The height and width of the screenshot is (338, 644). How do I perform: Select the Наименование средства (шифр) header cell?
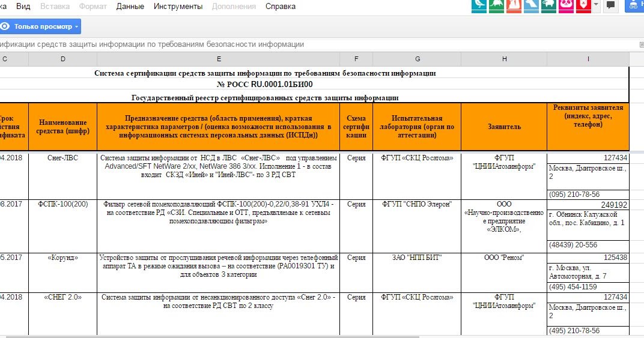coord(63,127)
